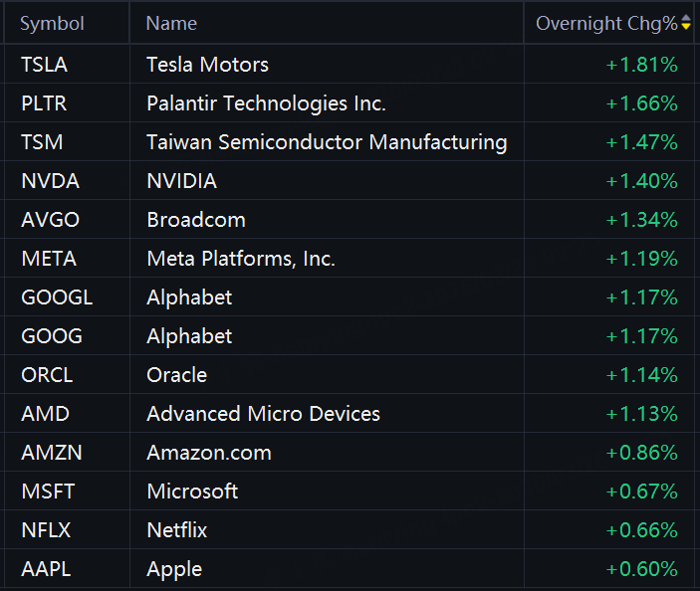Click the NVIDIA name cell
700x591 pixels.
pyautogui.click(x=181, y=181)
